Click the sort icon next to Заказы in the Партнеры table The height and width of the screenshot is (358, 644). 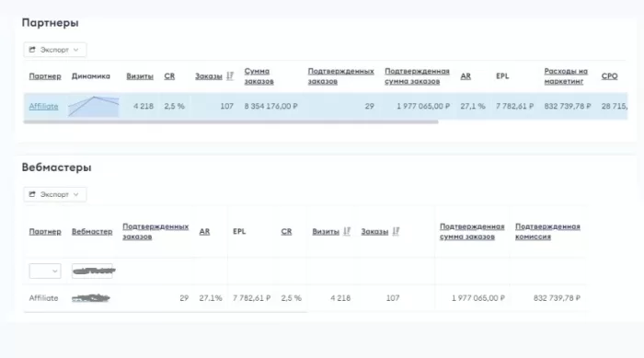click(x=230, y=76)
